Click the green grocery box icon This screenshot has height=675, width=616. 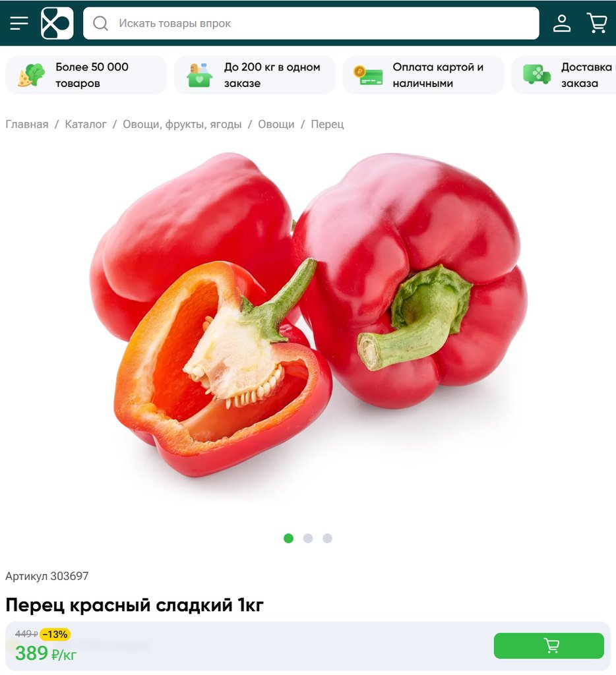199,75
